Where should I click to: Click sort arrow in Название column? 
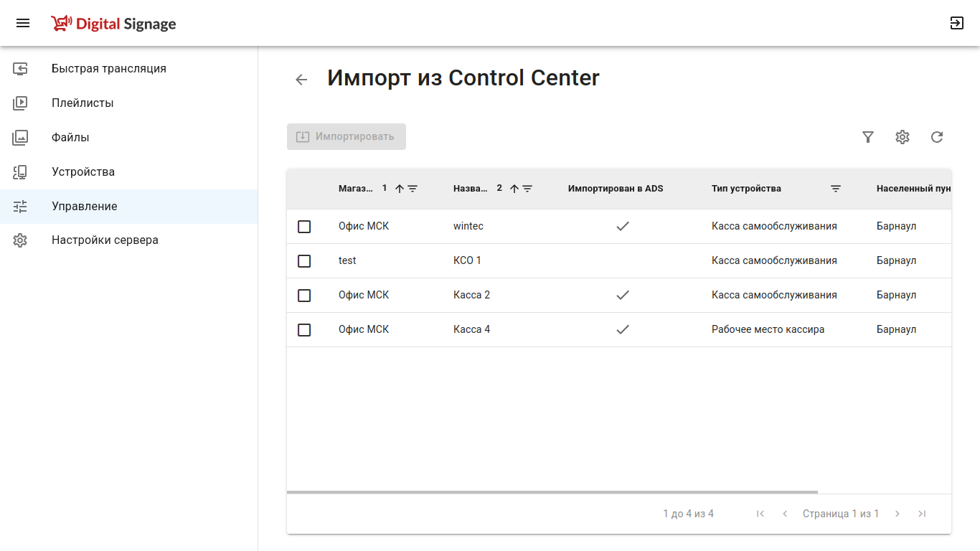click(514, 189)
